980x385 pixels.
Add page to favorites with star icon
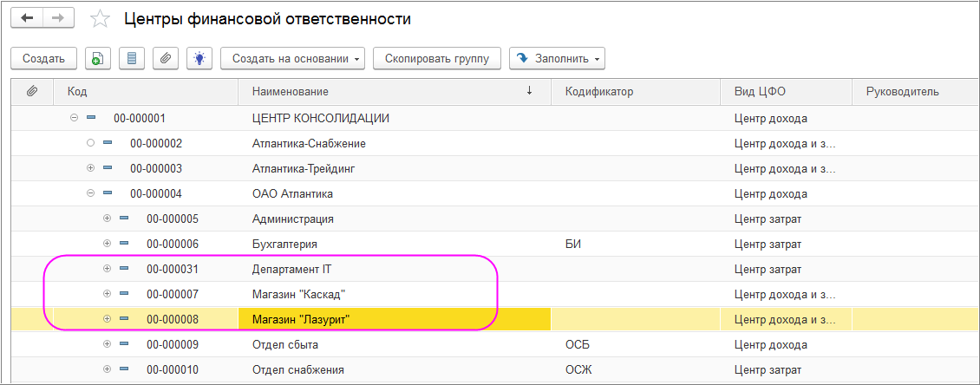pos(101,19)
